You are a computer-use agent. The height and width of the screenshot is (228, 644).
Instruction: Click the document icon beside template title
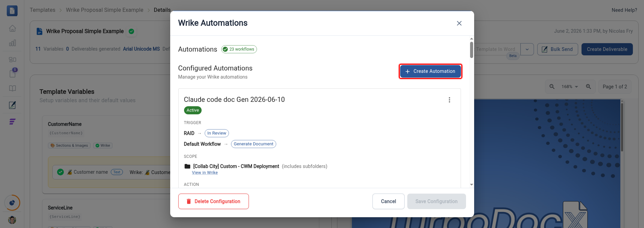[x=40, y=31]
